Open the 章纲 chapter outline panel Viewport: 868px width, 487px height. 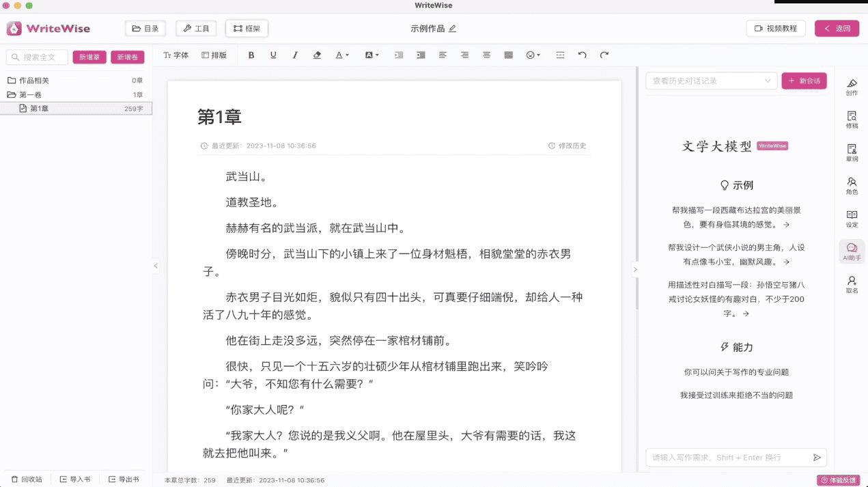[852, 150]
